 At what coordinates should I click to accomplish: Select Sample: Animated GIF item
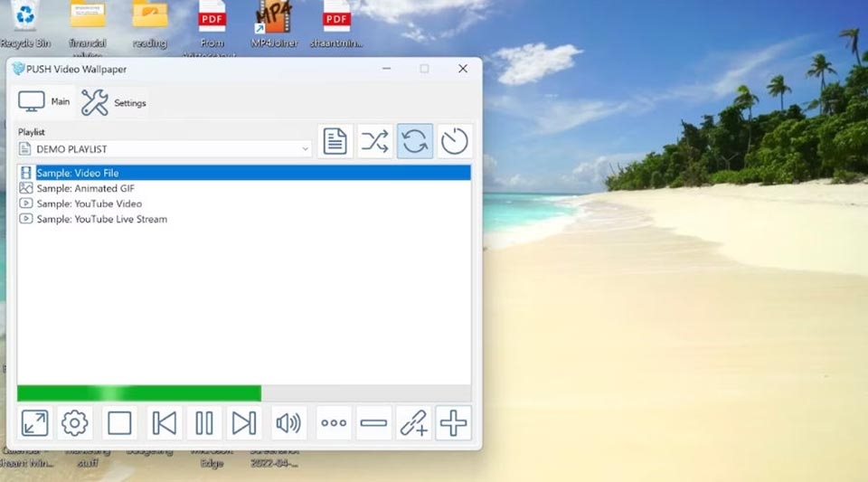pyautogui.click(x=244, y=188)
